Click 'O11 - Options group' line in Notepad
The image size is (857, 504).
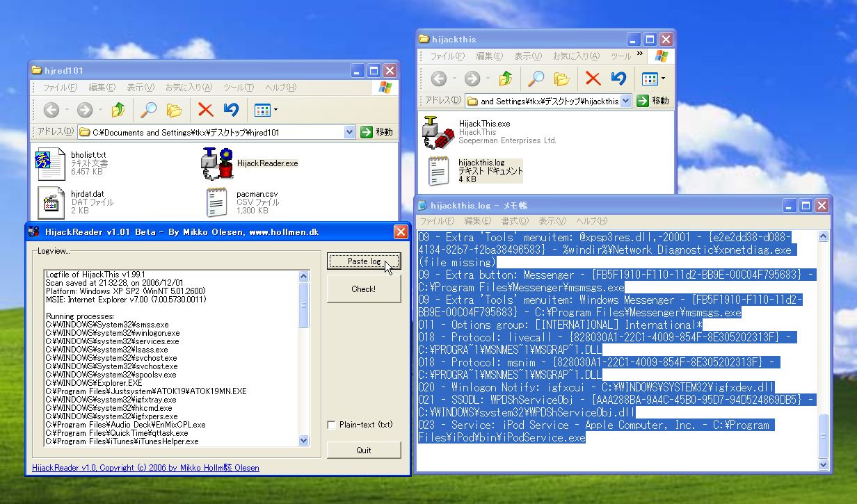click(x=561, y=325)
